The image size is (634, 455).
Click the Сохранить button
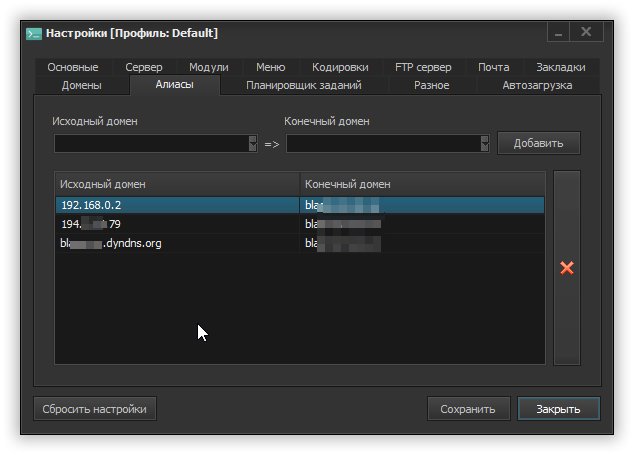pos(467,409)
